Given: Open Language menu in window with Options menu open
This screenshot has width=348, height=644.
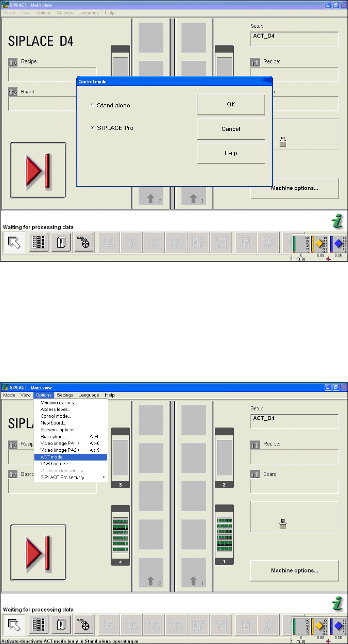Looking at the screenshot, I should click(x=89, y=395).
